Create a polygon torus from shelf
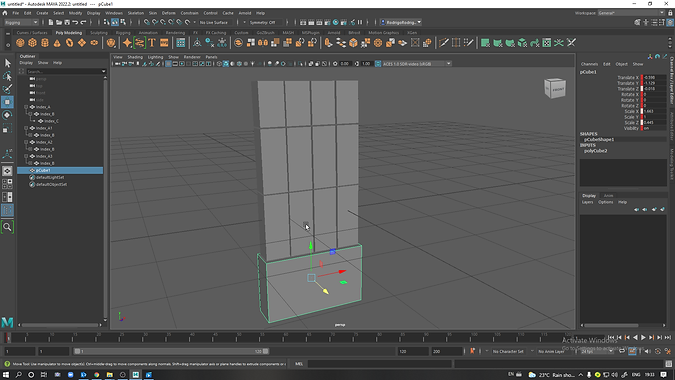This screenshot has width=675, height=380. (x=70, y=43)
